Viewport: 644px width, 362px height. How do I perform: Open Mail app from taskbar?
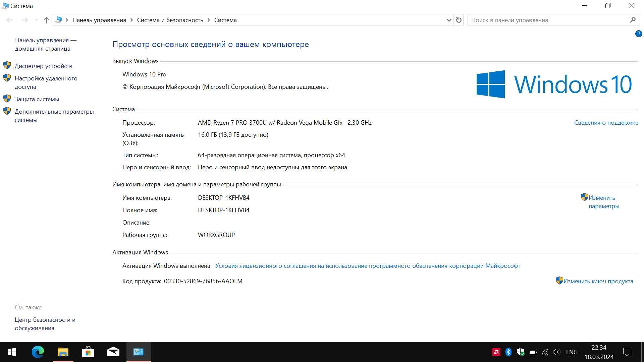[113, 352]
